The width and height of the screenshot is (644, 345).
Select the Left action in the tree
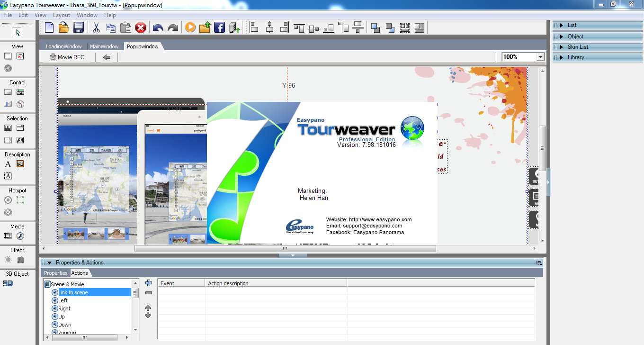tap(63, 300)
